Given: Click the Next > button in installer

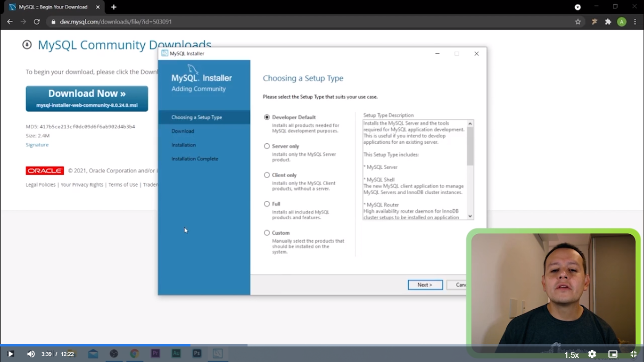Looking at the screenshot, I should (x=425, y=285).
